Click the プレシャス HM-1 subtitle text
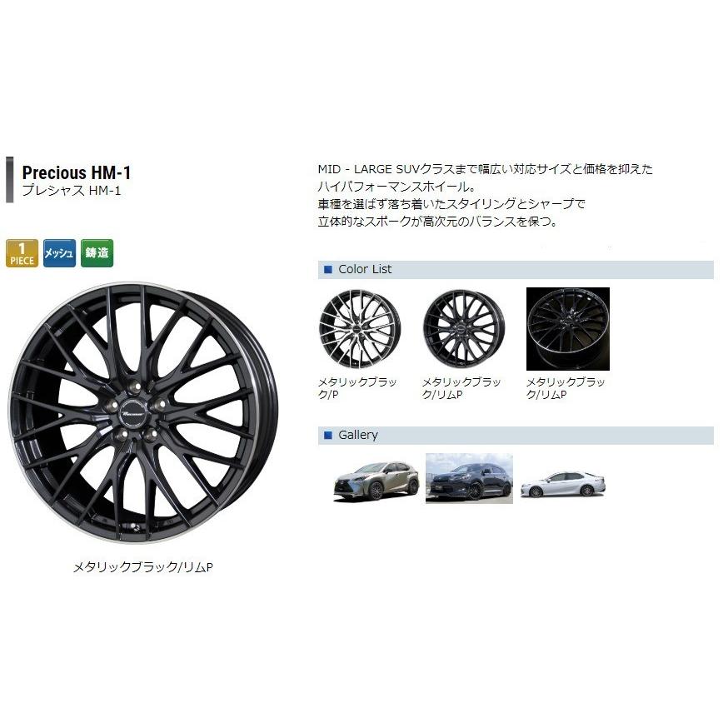728x728 pixels. (72, 191)
